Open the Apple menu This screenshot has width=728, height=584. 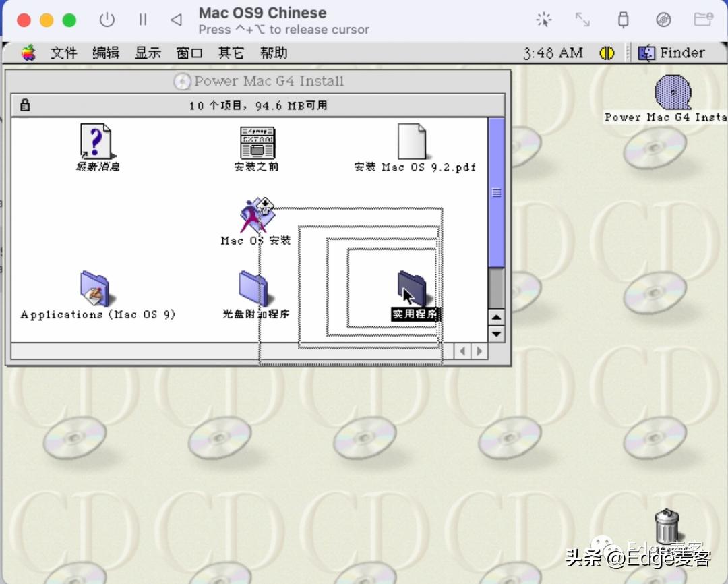[27, 53]
